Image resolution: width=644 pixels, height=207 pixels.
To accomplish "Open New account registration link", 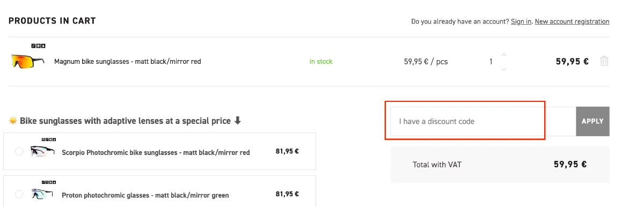I will 572,21.
